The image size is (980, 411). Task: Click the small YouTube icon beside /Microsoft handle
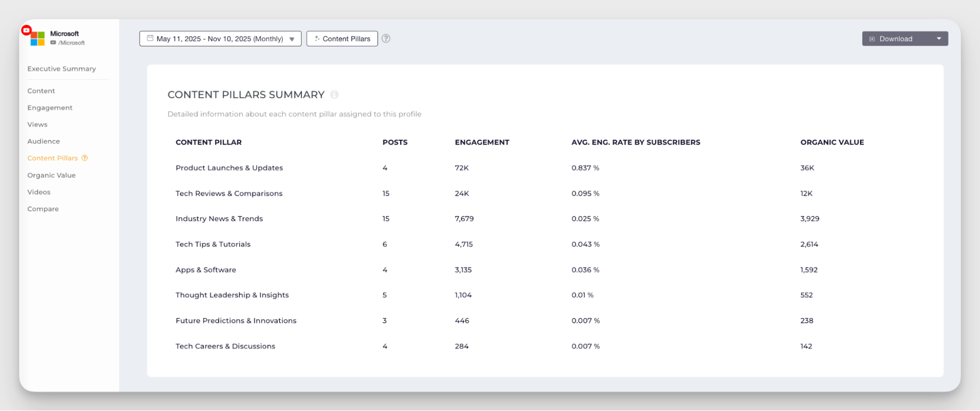click(x=53, y=43)
